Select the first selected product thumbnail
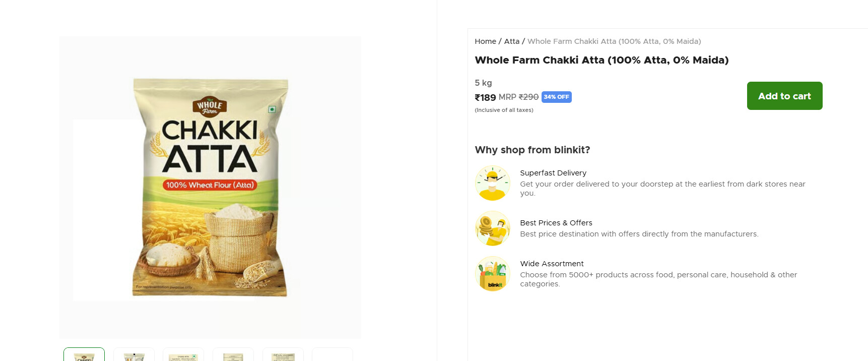This screenshot has height=361, width=868. pyautogui.click(x=84, y=355)
